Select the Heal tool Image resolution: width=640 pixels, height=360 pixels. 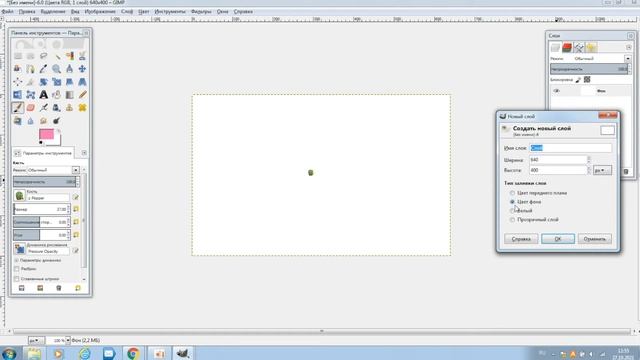pos(82,108)
